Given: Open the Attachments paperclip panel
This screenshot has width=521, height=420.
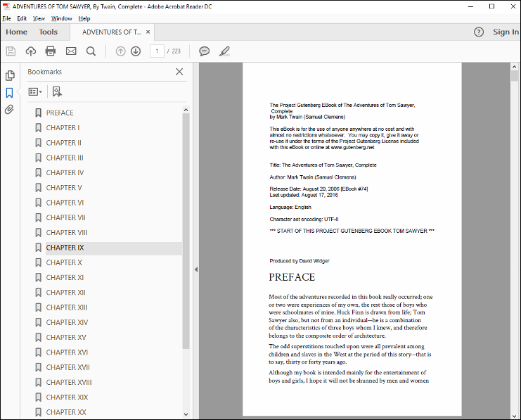Looking at the screenshot, I should point(10,110).
